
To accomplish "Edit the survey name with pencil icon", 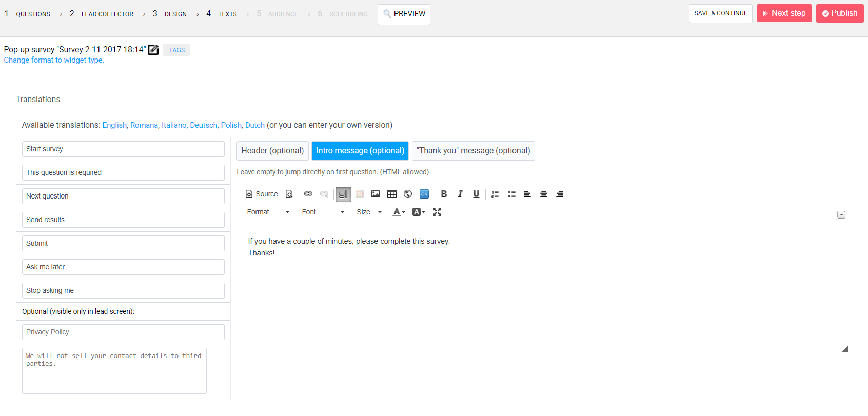I will (153, 50).
